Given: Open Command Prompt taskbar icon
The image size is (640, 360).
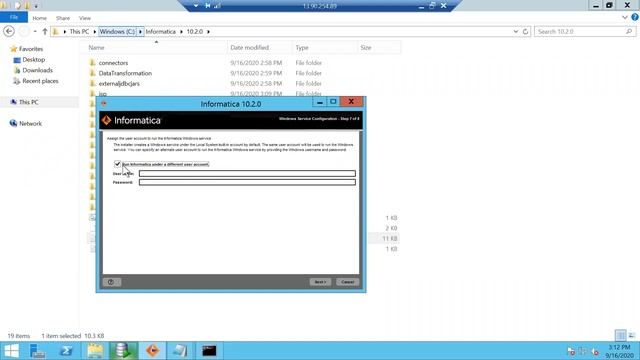Looking at the screenshot, I should click(x=209, y=351).
